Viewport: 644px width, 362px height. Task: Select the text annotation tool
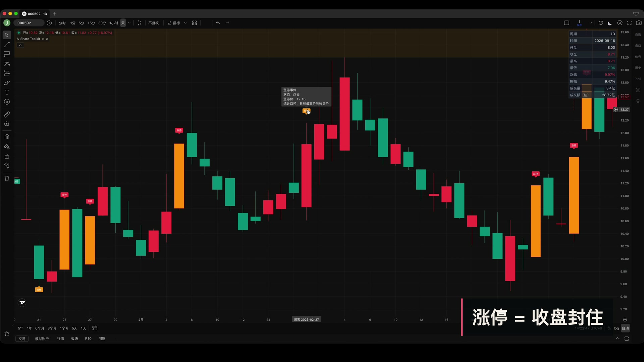coord(7,92)
